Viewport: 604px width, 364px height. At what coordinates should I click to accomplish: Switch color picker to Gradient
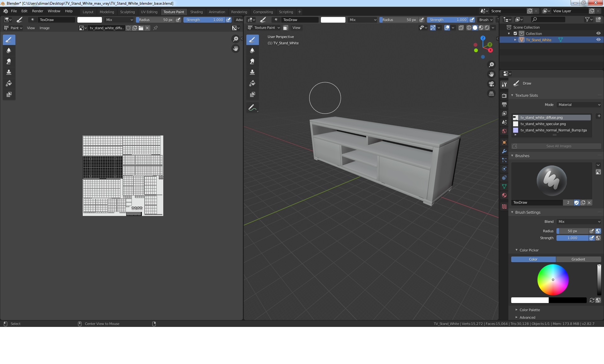[578, 259]
